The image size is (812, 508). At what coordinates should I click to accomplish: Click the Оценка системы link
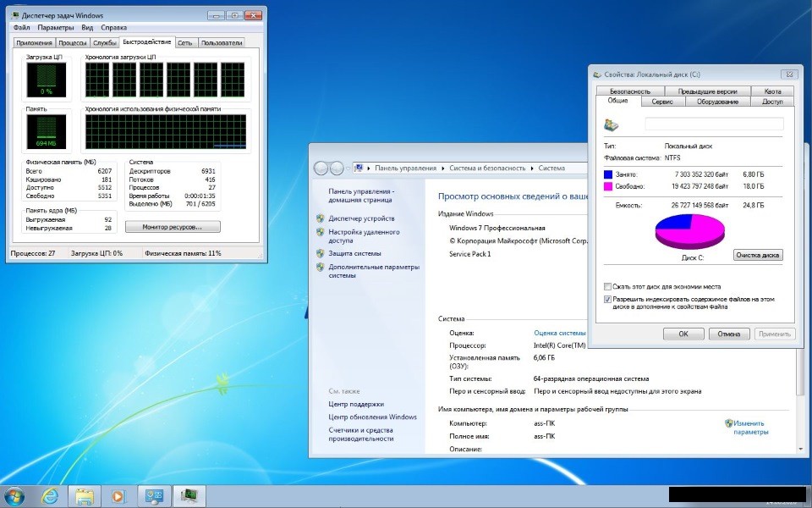[560, 333]
